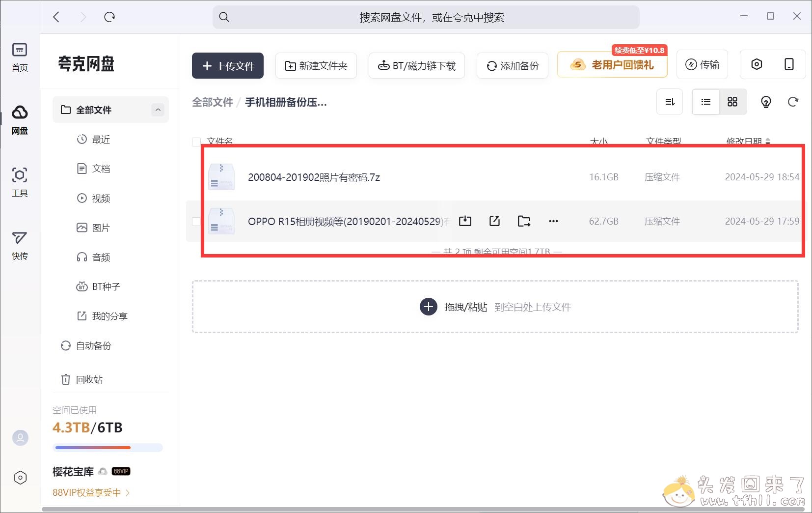This screenshot has width=812, height=513.
Task: Click 添加备份 button
Action: (512, 65)
